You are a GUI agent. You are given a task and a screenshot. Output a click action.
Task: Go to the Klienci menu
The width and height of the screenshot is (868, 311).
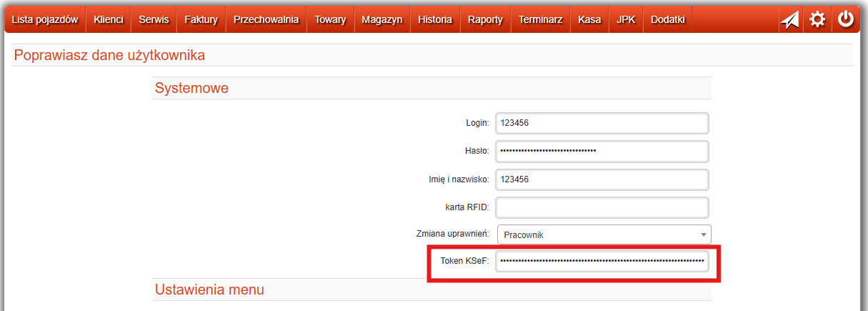(x=109, y=20)
